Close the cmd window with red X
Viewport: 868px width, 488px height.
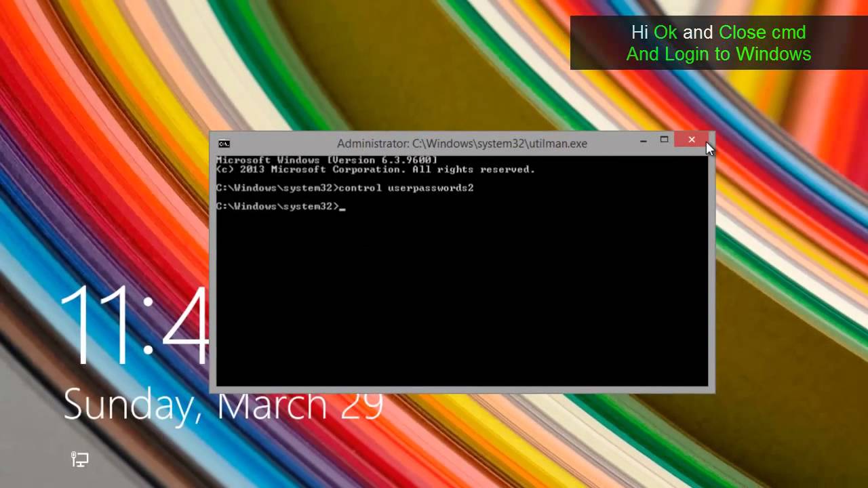692,140
